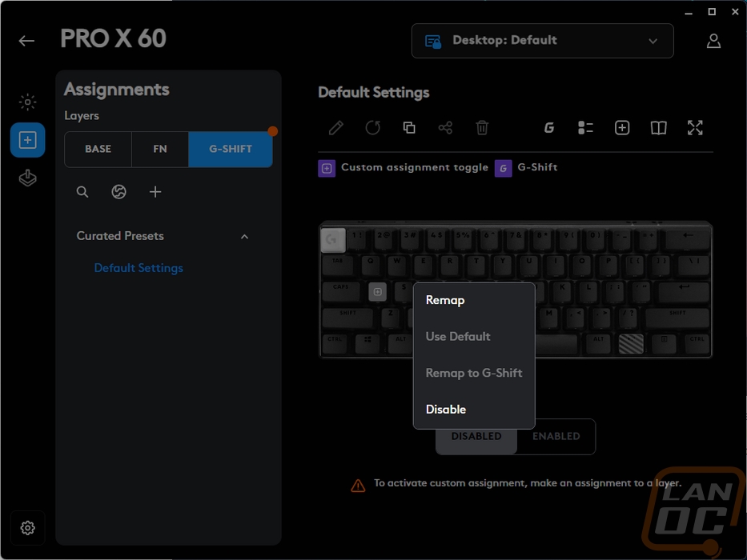
Task: Duplicate preset with the copy icon
Action: click(409, 128)
